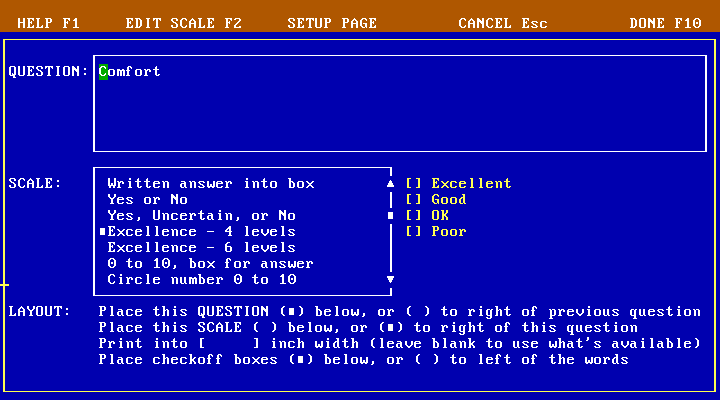This screenshot has height=400, width=720.
Task: Choose 'Excellence - 6 levels' scale
Action: (200, 248)
